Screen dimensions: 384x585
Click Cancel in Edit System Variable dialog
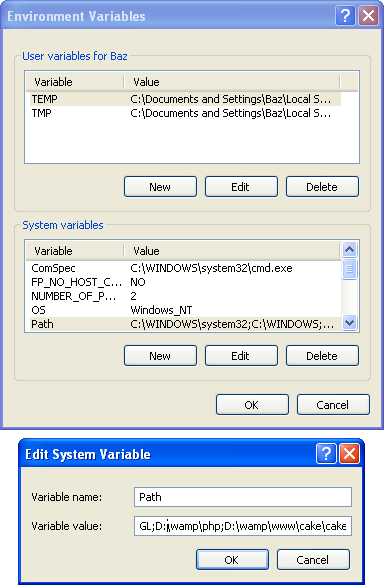pos(313,560)
